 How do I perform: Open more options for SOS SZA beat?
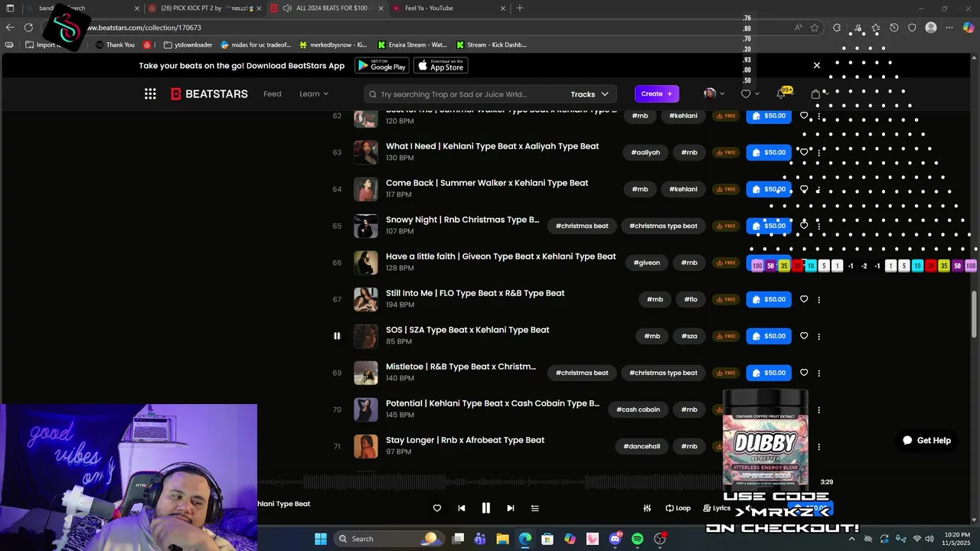[819, 336]
